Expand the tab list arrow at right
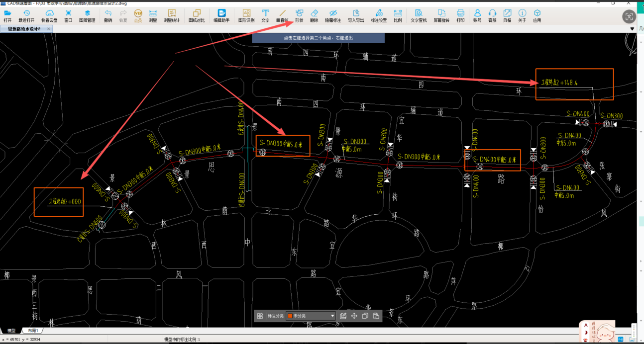644x344 pixels. [632, 29]
